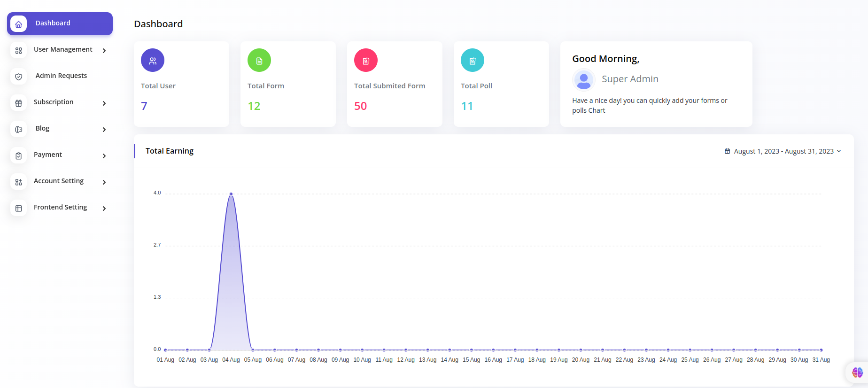Expand the Blog chevron
The width and height of the screenshot is (868, 388).
[x=104, y=129]
